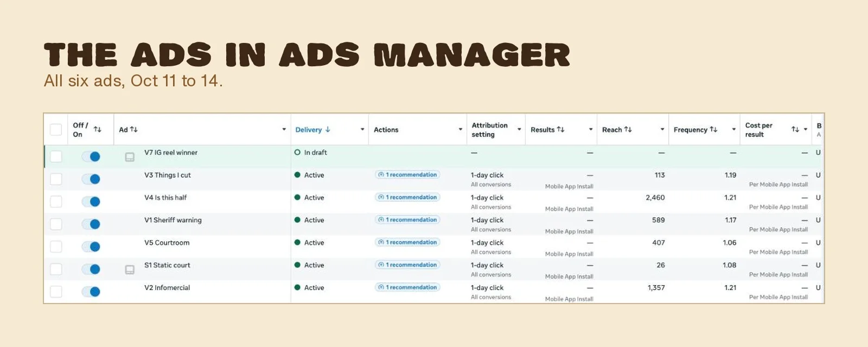Turn off V7 IG reel winner ad

click(x=91, y=156)
